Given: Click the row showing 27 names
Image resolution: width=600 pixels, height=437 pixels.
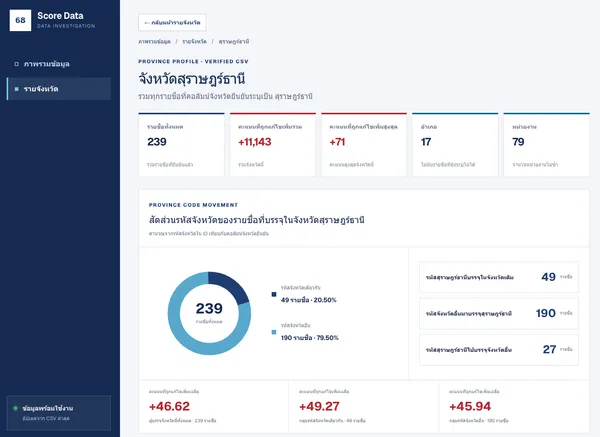Looking at the screenshot, I should pyautogui.click(x=499, y=350).
